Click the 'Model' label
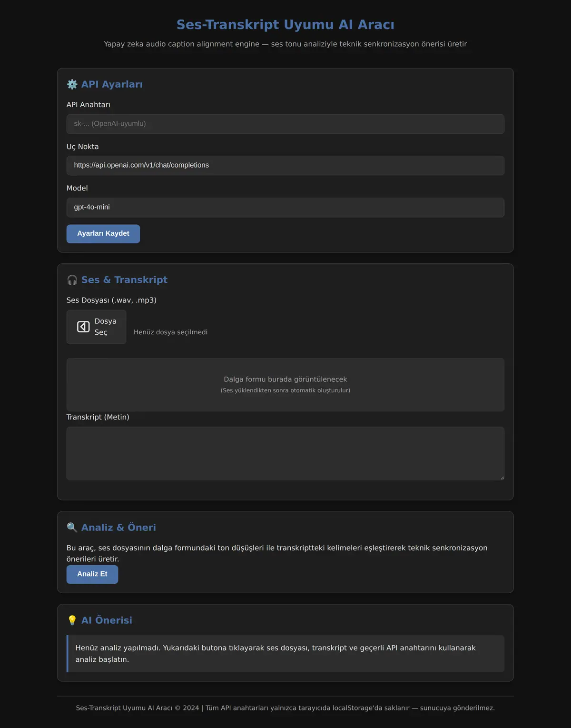Viewport: 571px width, 728px height. 77,188
